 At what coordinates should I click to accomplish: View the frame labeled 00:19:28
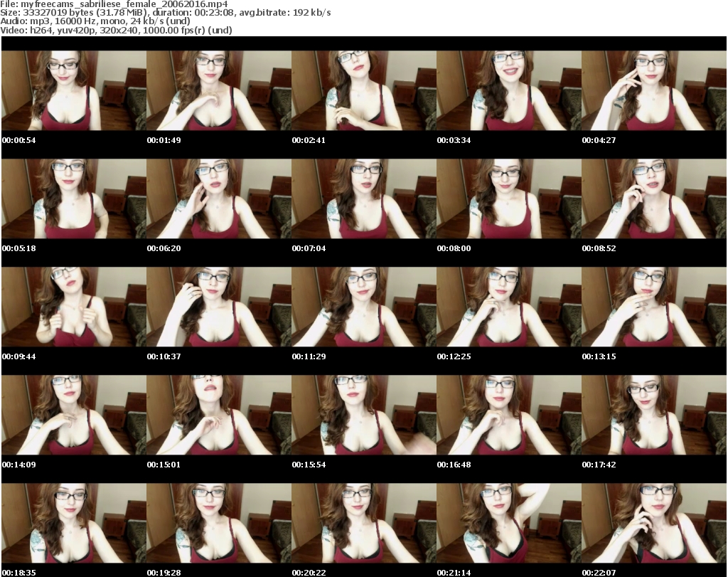point(219,524)
